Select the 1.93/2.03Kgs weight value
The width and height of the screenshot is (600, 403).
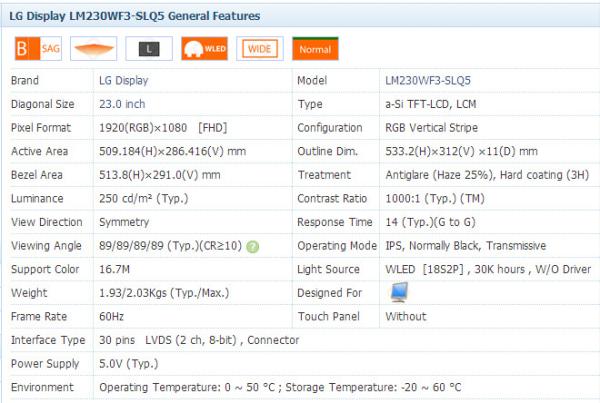[164, 293]
